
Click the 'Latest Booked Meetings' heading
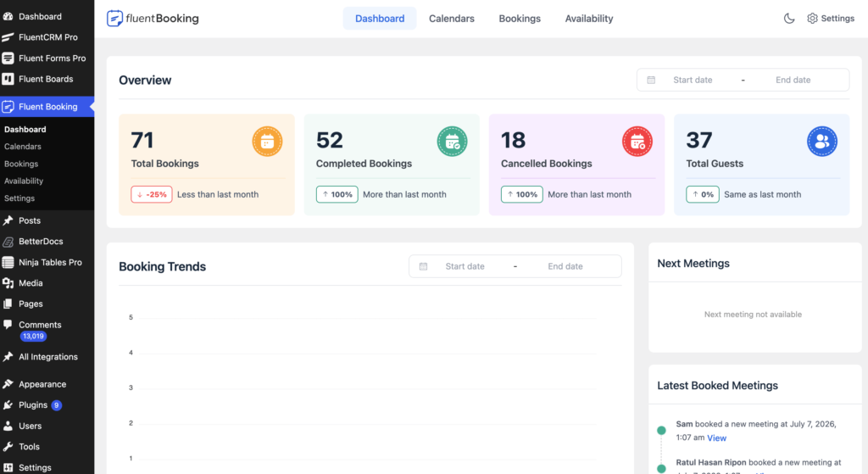[x=717, y=386]
